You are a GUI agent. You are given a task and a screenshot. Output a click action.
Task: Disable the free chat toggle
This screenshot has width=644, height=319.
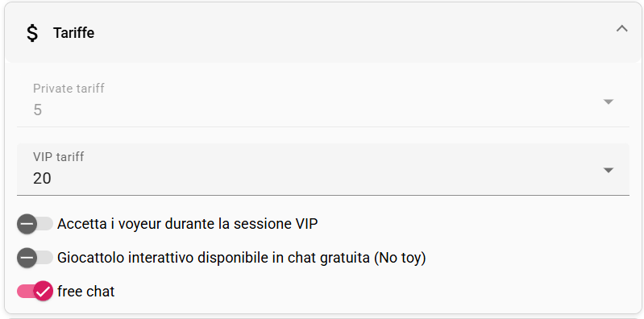click(35, 292)
